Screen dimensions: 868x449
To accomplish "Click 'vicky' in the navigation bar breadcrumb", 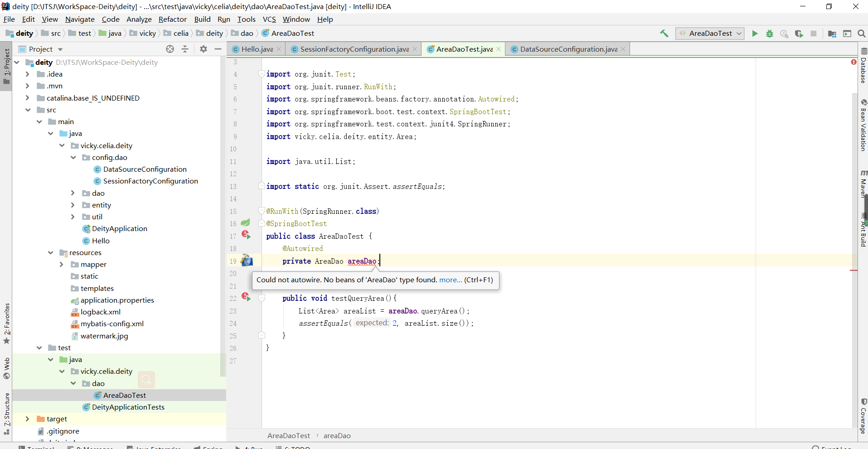I will [148, 33].
